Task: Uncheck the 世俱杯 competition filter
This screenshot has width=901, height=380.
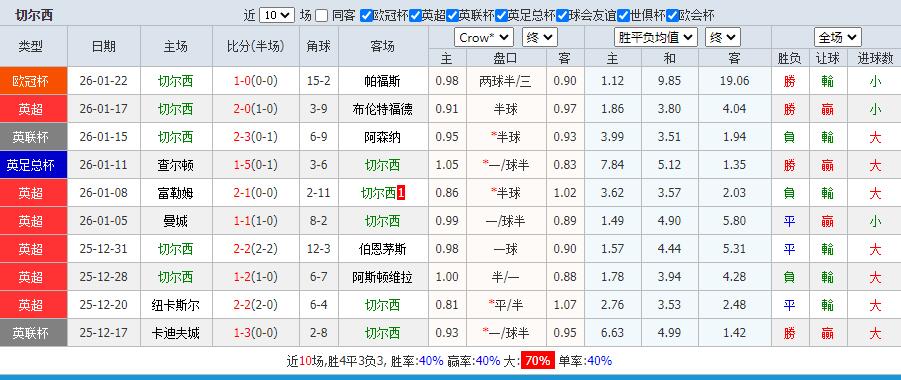Action: [623, 16]
